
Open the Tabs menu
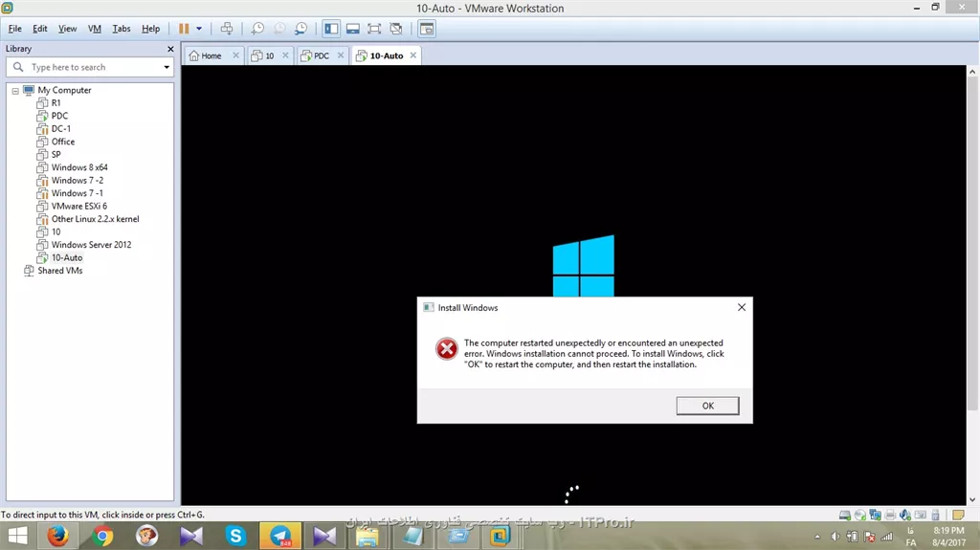[122, 29]
